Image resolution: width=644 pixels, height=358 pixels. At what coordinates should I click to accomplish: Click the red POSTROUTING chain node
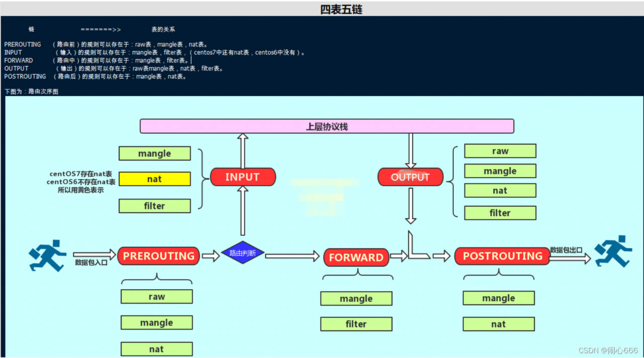coord(502,256)
